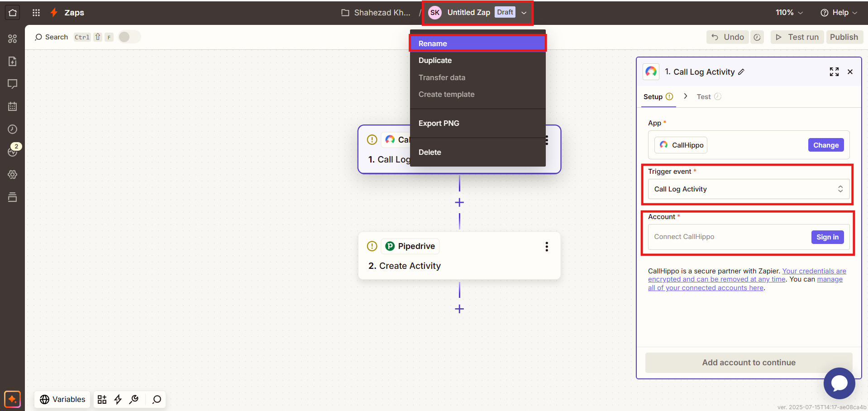The image size is (868, 411).
Task: Open the 110% zoom level dropdown
Action: point(789,13)
